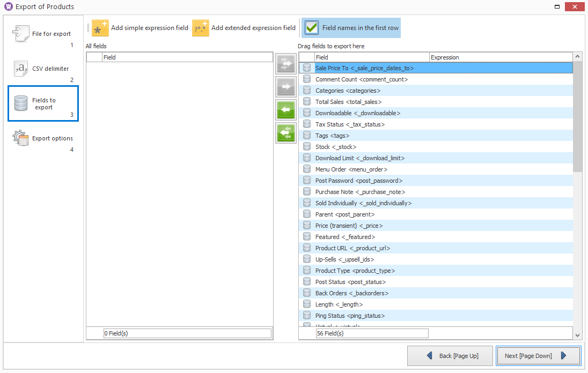588x373 pixels.
Task: Click the 0 Field(s) count box
Action: [x=187, y=333]
